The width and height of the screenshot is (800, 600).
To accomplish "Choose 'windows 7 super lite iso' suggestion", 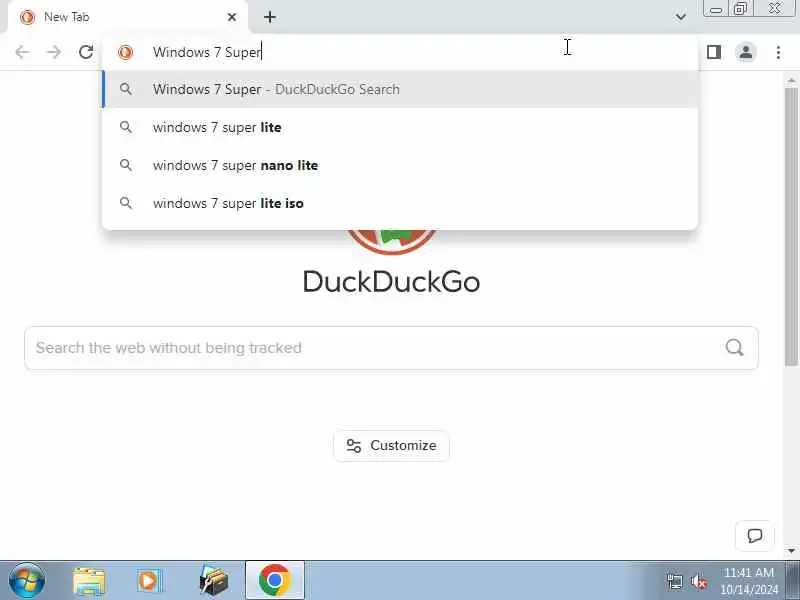I will coord(400,203).
